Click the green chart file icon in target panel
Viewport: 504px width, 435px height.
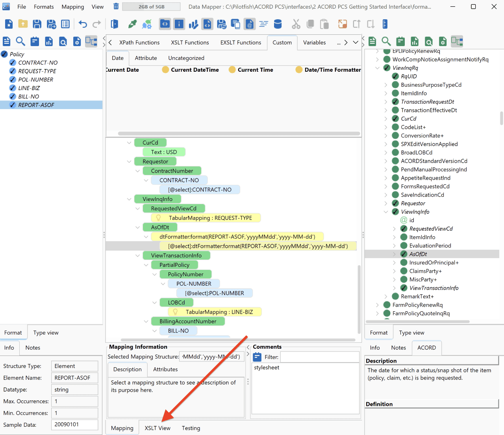[415, 41]
